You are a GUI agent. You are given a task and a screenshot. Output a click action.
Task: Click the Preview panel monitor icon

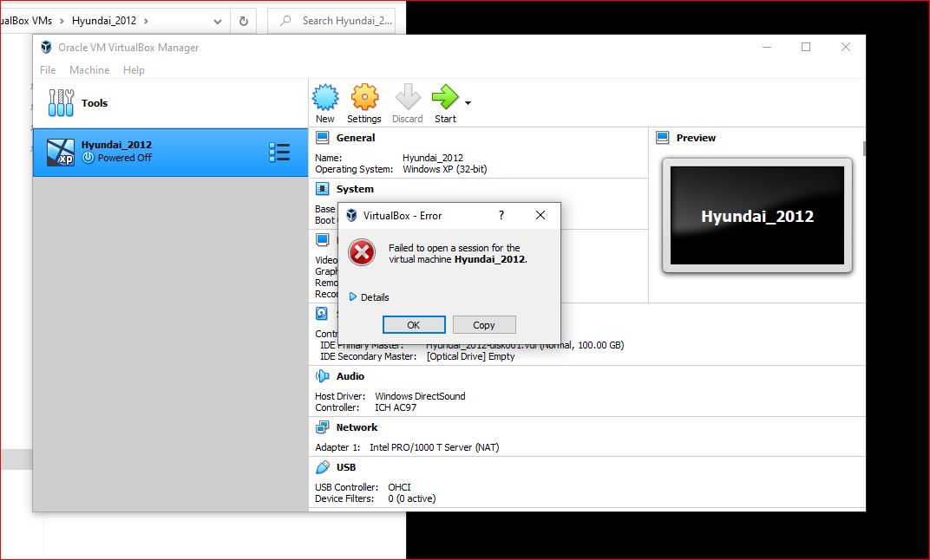[663, 138]
